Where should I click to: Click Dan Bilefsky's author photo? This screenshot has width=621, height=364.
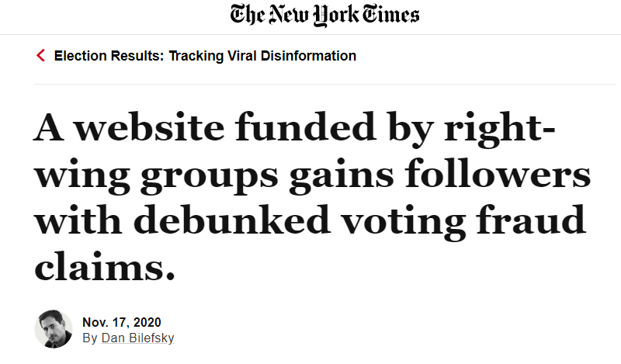click(54, 330)
